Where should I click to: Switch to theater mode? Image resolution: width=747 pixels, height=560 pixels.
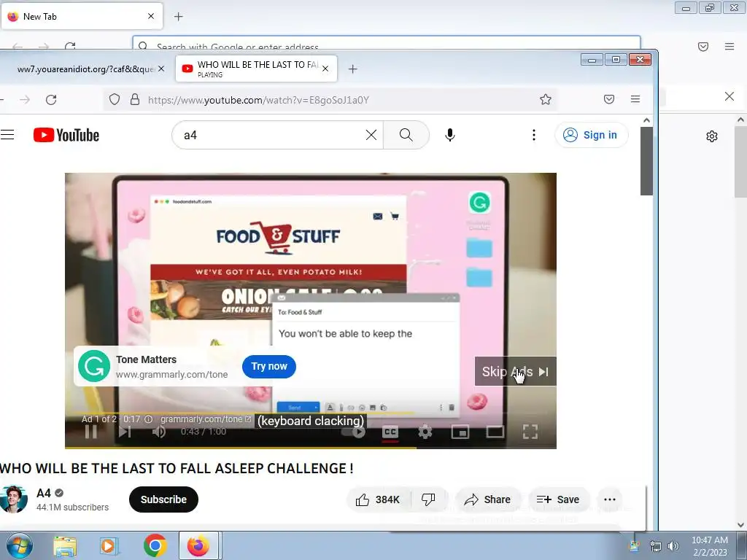click(495, 432)
